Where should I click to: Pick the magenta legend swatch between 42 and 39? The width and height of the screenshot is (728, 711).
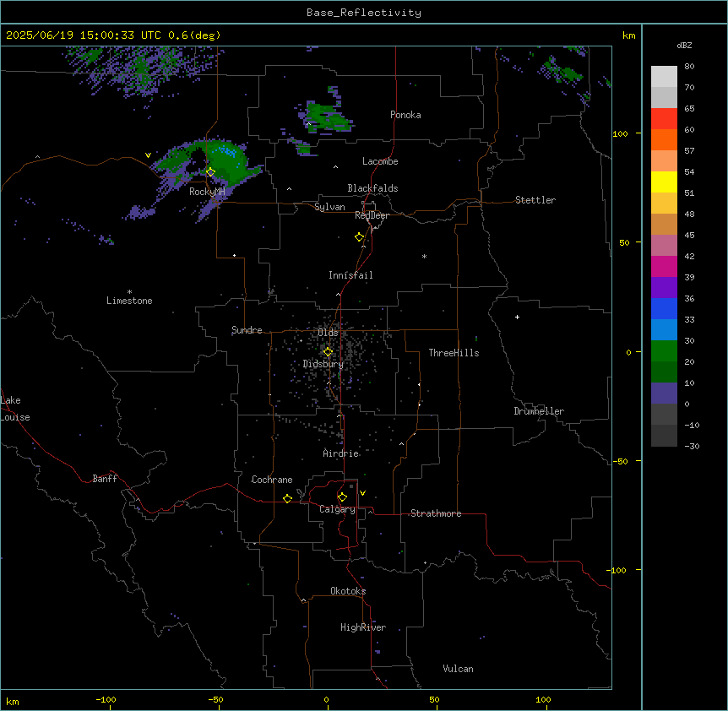pos(664,266)
